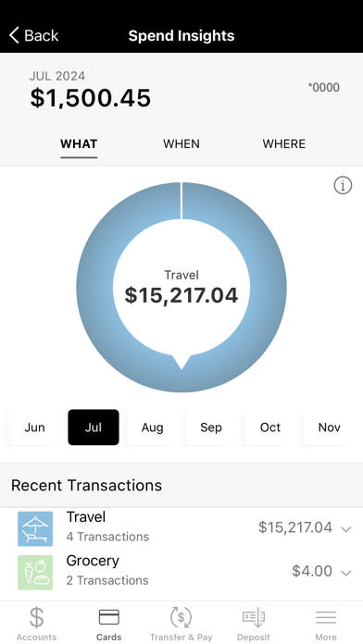Image resolution: width=363 pixels, height=644 pixels.
Task: Select the Oct month button
Action: [270, 427]
